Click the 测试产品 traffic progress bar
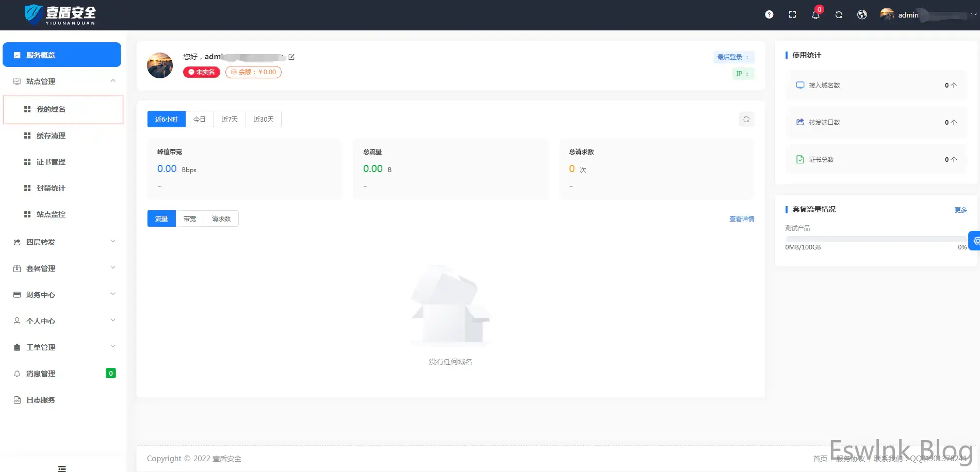Image resolution: width=980 pixels, height=472 pixels. coord(875,239)
